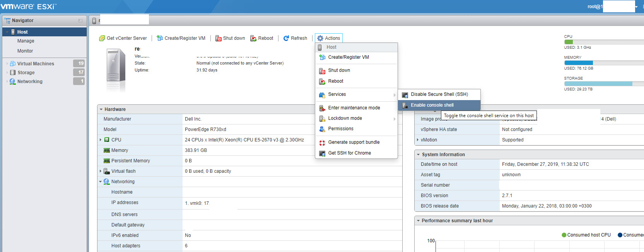Click the Create/Register VM toolbar icon
Screen dimensions: 644x252
(160, 38)
